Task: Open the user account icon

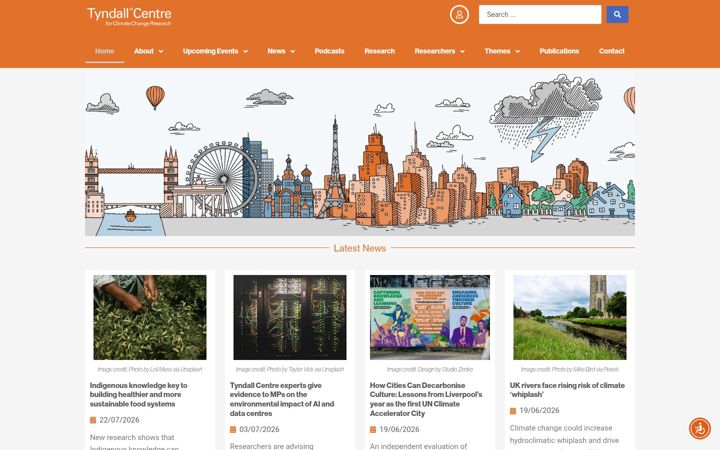Action: 459,15
